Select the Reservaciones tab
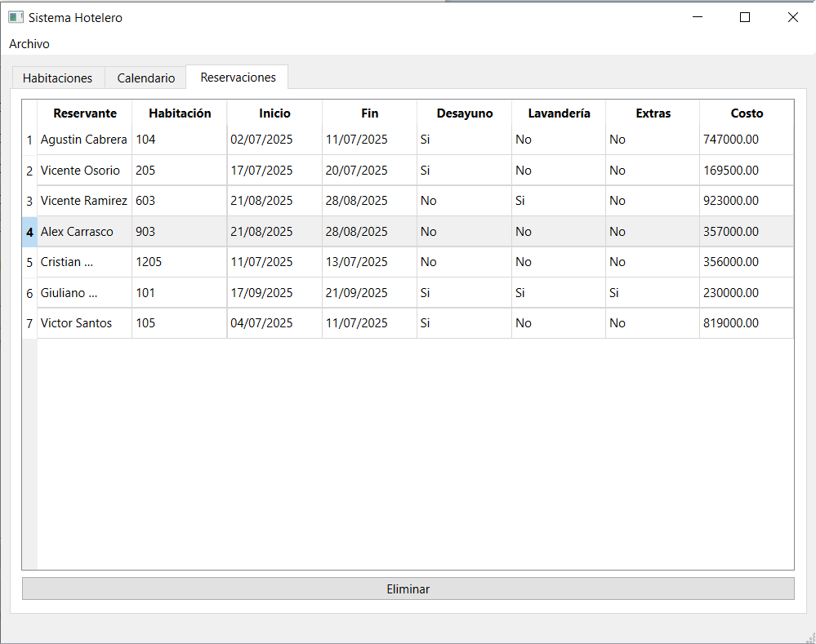Image resolution: width=816 pixels, height=644 pixels. point(238,78)
